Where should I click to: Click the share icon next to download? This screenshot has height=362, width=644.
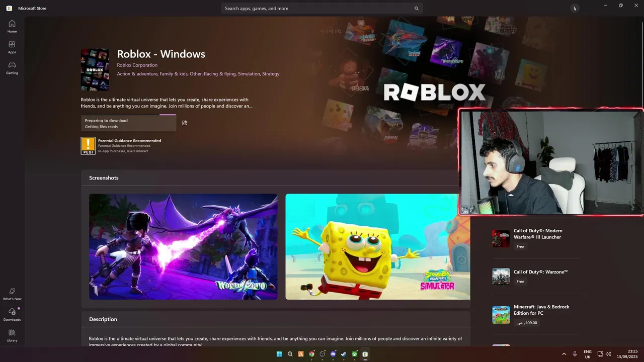tap(185, 123)
